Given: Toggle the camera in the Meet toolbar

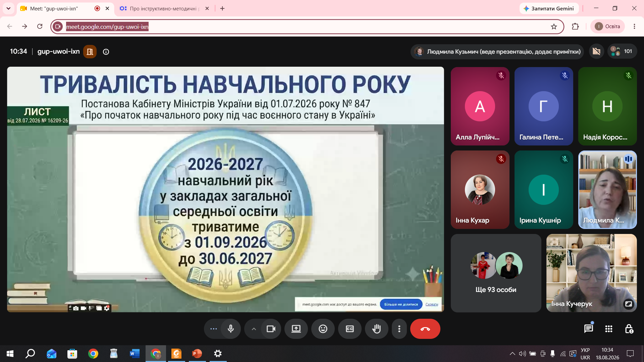Looking at the screenshot, I should coord(271,329).
